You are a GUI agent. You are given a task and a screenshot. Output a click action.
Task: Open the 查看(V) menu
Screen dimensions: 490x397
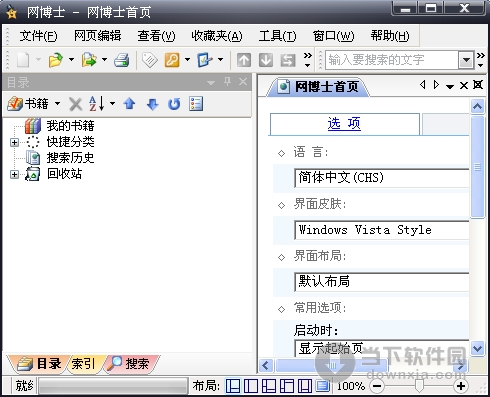coord(156,36)
